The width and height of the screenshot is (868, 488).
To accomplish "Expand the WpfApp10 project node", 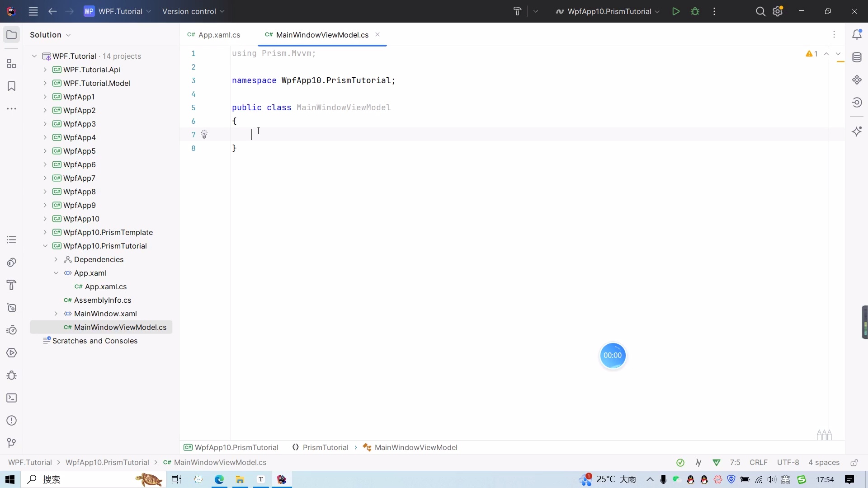I will [45, 219].
